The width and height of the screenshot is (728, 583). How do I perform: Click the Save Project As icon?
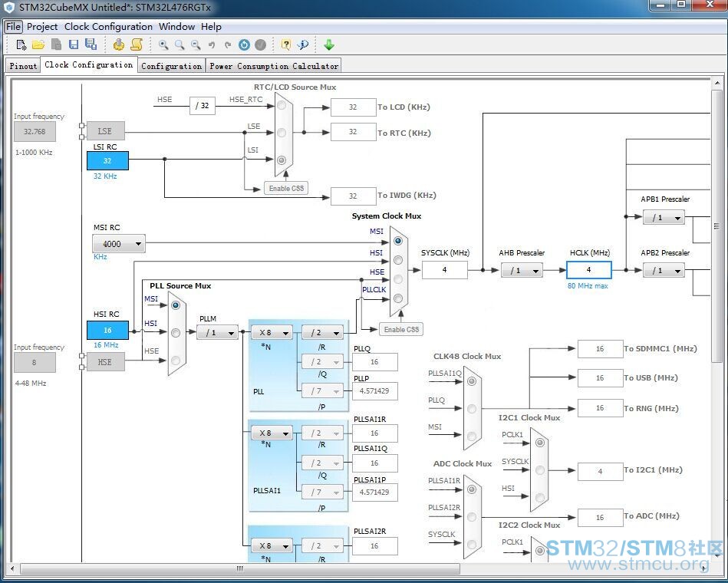[x=91, y=44]
